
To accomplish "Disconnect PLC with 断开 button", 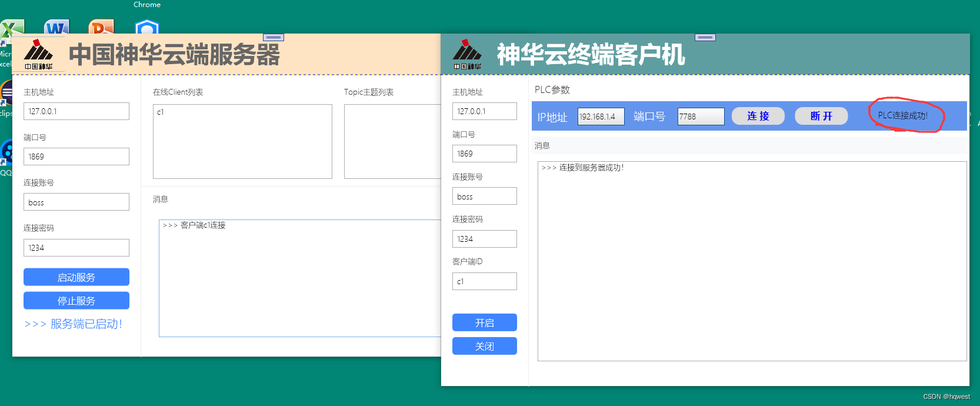I will [x=821, y=116].
